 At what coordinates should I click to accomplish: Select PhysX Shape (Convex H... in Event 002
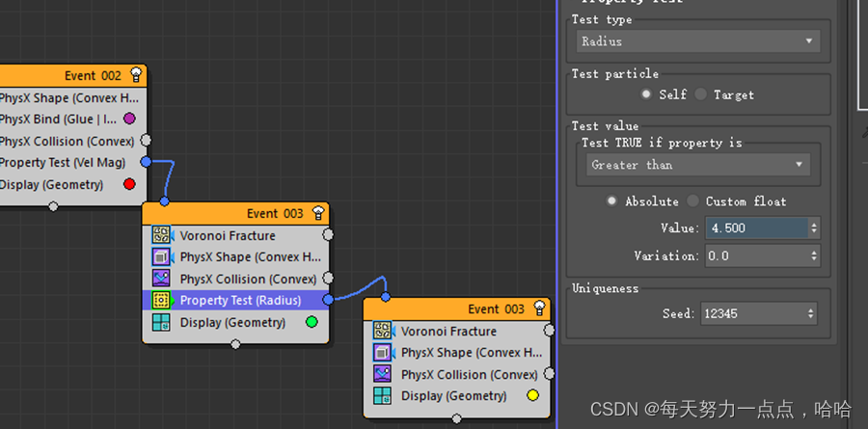click(70, 98)
